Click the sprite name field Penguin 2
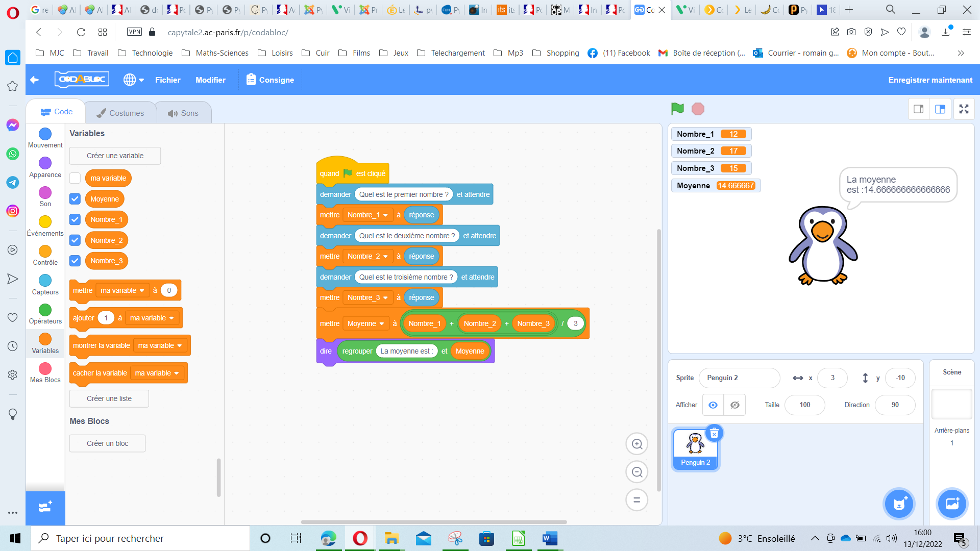This screenshot has width=980, height=551. point(739,378)
